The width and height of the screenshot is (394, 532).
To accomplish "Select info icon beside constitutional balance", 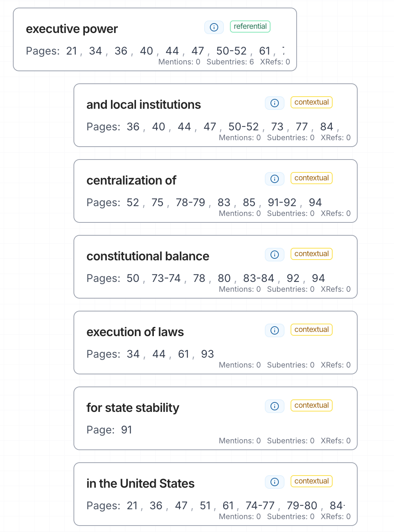I will pyautogui.click(x=274, y=255).
